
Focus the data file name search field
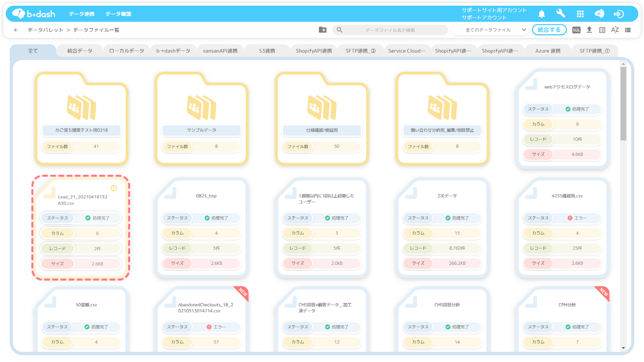point(390,30)
